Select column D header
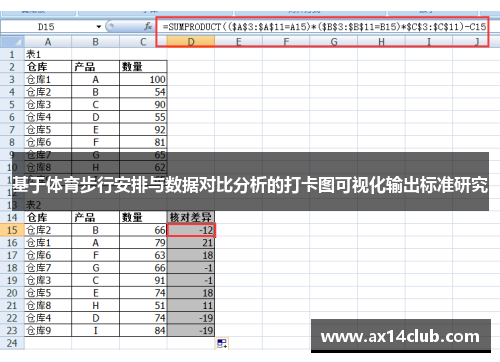 click(x=191, y=42)
